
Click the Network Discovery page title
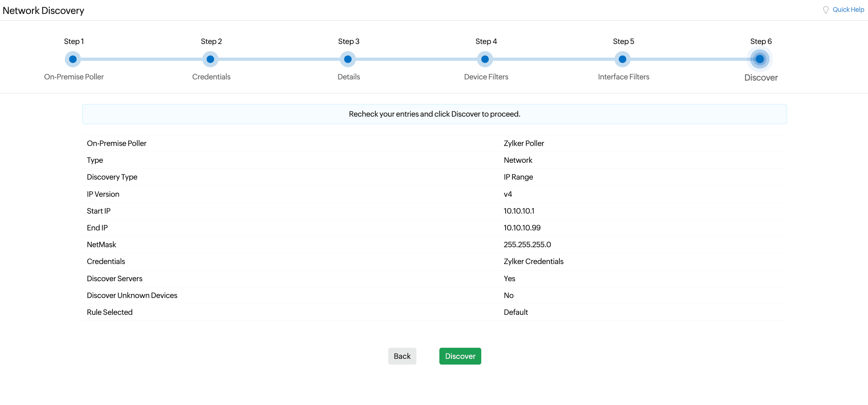coord(43,11)
